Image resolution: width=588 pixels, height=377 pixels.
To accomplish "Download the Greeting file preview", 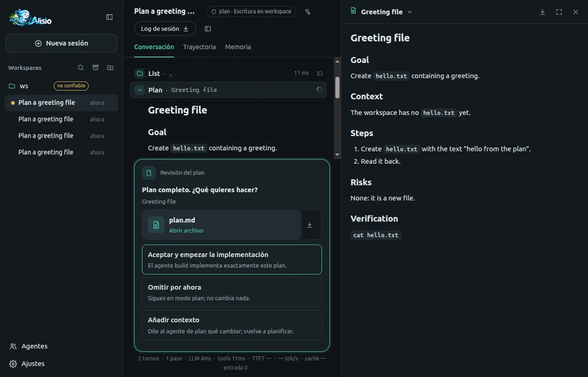I will coord(543,12).
